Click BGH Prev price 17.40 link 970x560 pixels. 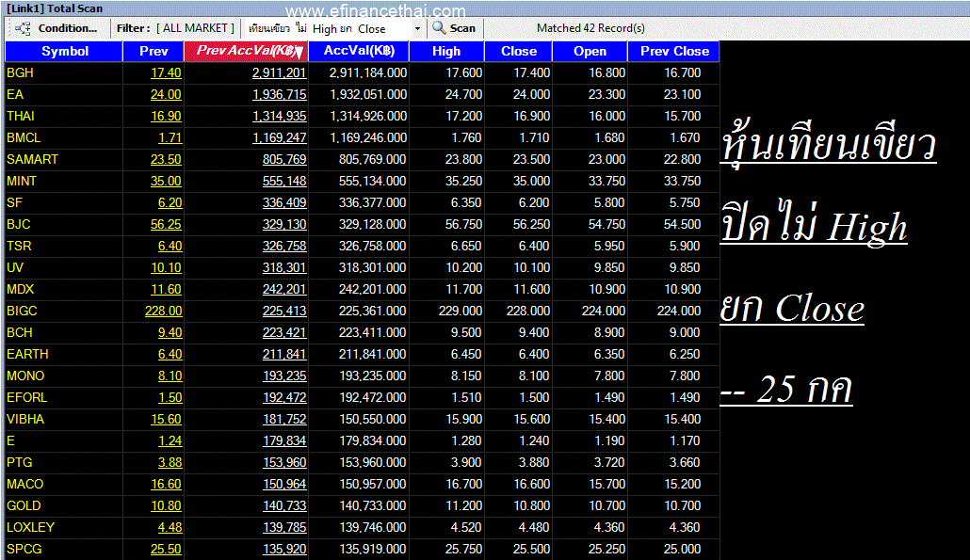166,72
